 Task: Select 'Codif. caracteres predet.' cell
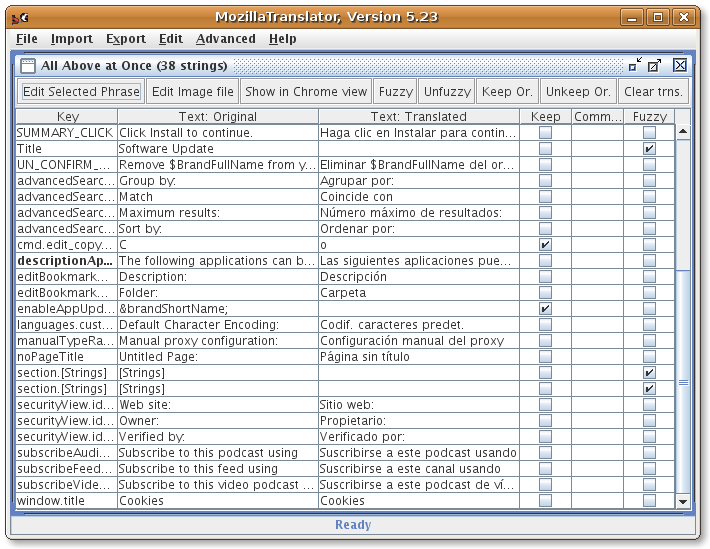(x=419, y=324)
